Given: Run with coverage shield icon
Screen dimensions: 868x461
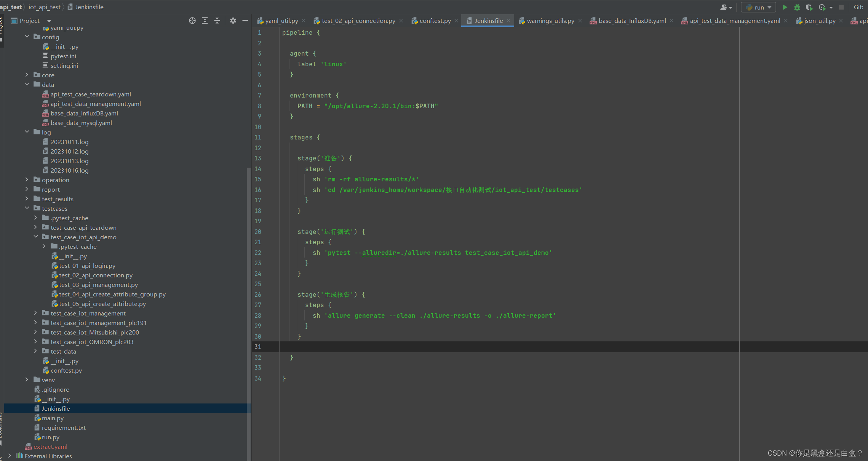Looking at the screenshot, I should point(809,7).
